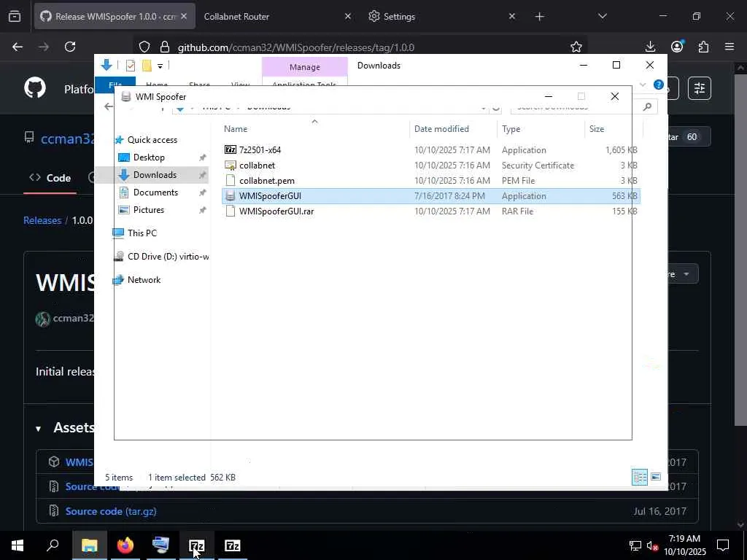Select WMISpooferGUI application row
Image resolution: width=747 pixels, height=560 pixels.
(x=430, y=195)
